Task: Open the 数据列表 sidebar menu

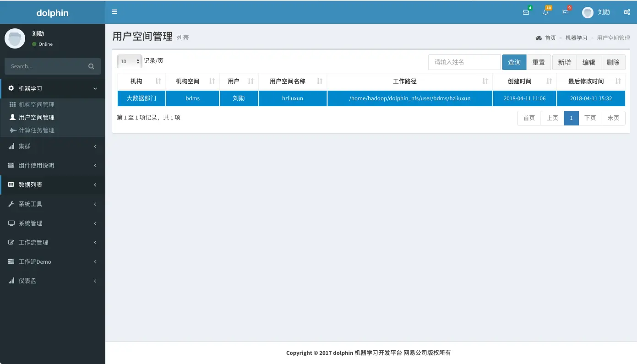Action: 53,185
